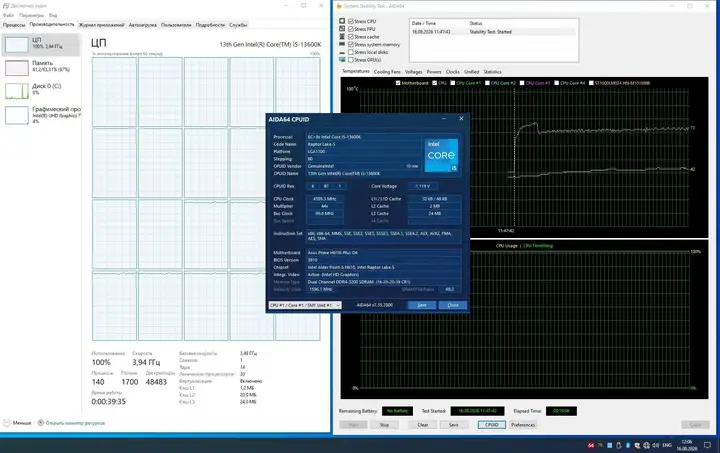Click the Task Manager title bar icon
The height and width of the screenshot is (453, 720).
[x=6, y=6]
